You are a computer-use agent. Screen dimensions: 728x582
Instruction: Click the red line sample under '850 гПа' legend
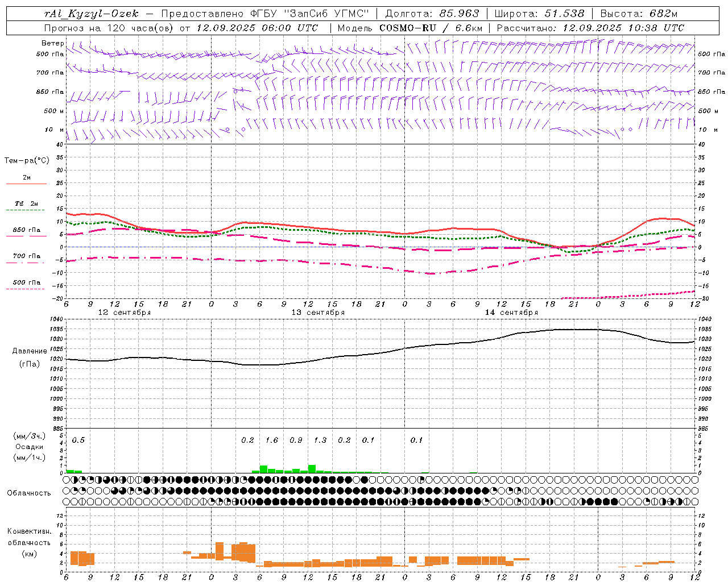[26, 236]
